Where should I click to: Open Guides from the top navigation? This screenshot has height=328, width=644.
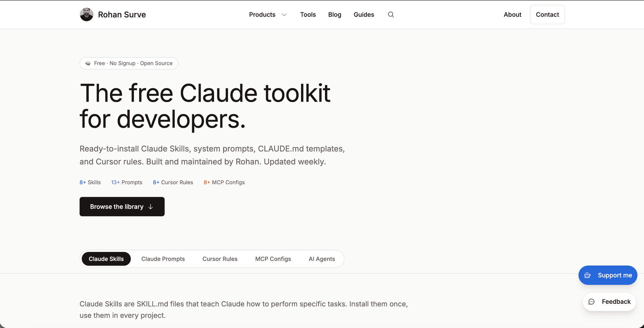pos(364,14)
